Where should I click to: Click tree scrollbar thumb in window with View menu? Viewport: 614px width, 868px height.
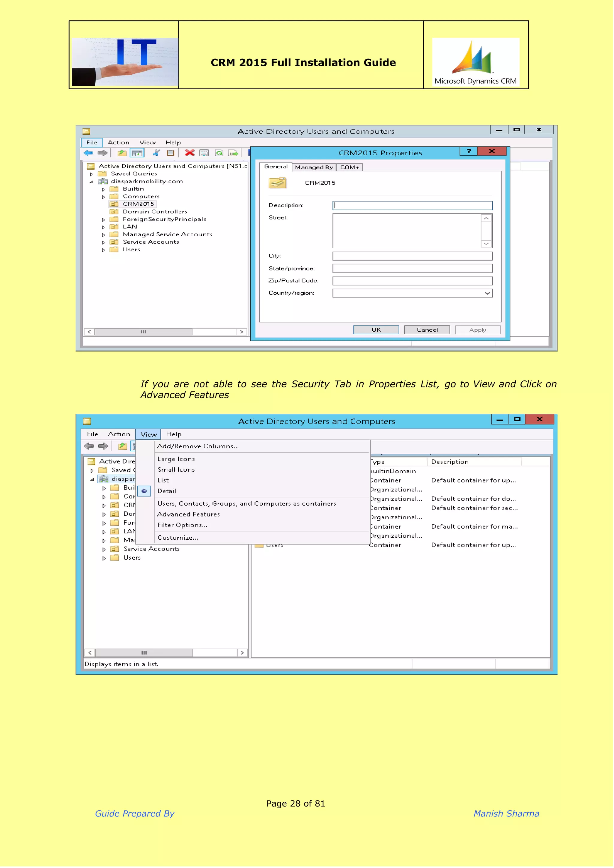(x=145, y=654)
